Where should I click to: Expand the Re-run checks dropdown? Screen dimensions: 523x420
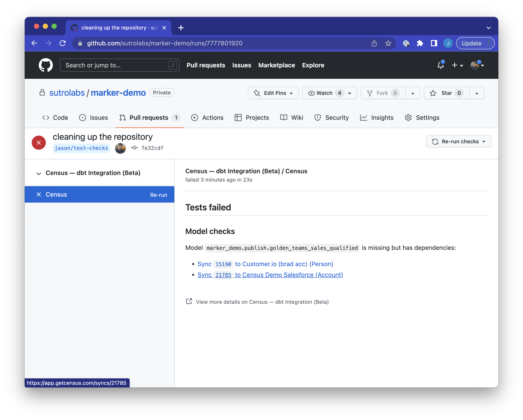pyautogui.click(x=459, y=142)
